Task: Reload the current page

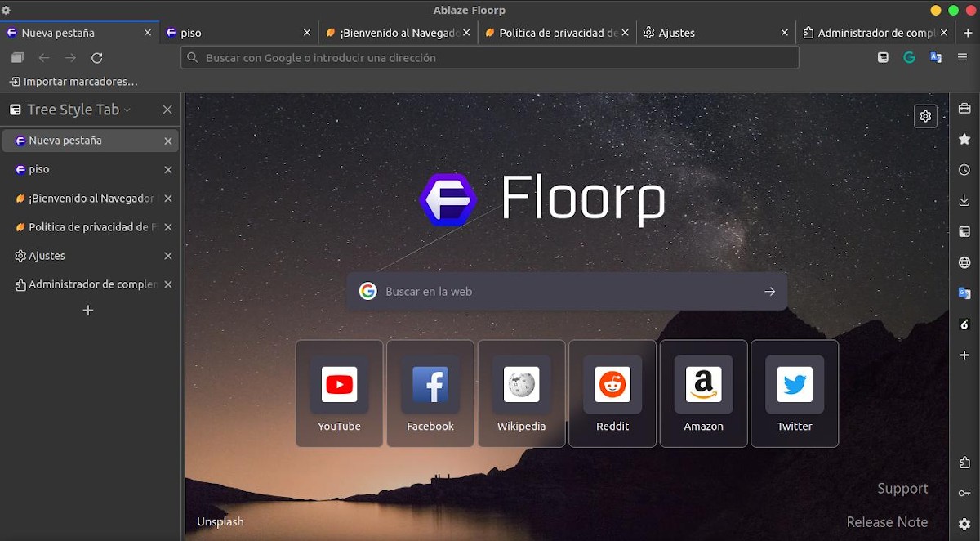Action: pos(97,58)
